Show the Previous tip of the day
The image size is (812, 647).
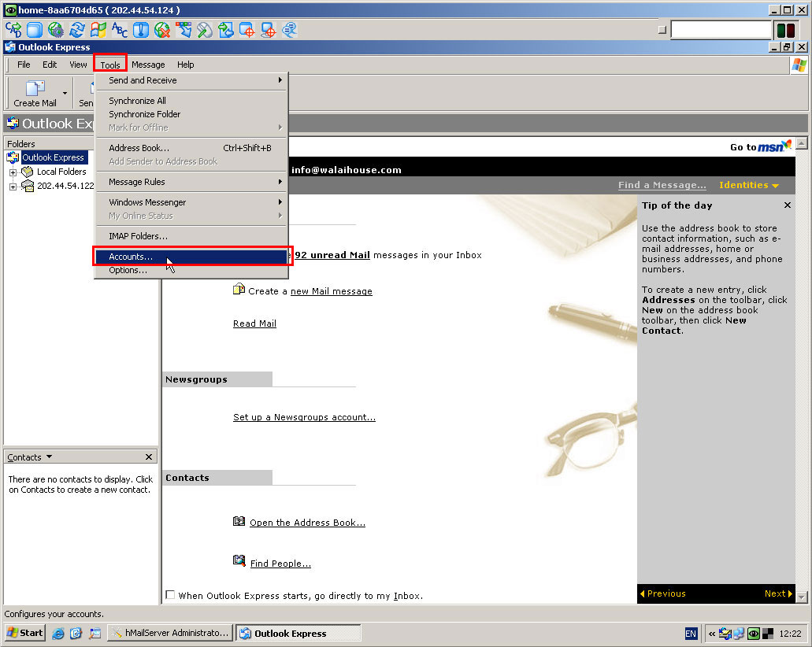(x=663, y=593)
